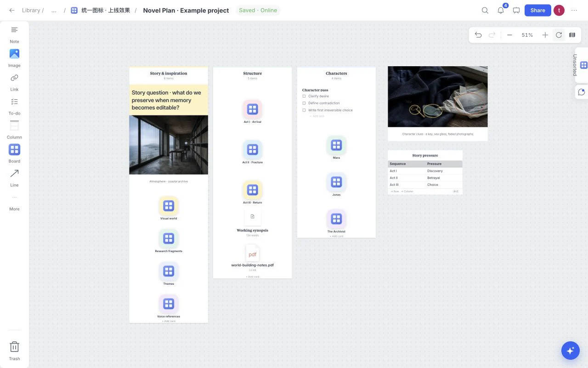Open the coastal archive atmosphere image

[x=169, y=144]
